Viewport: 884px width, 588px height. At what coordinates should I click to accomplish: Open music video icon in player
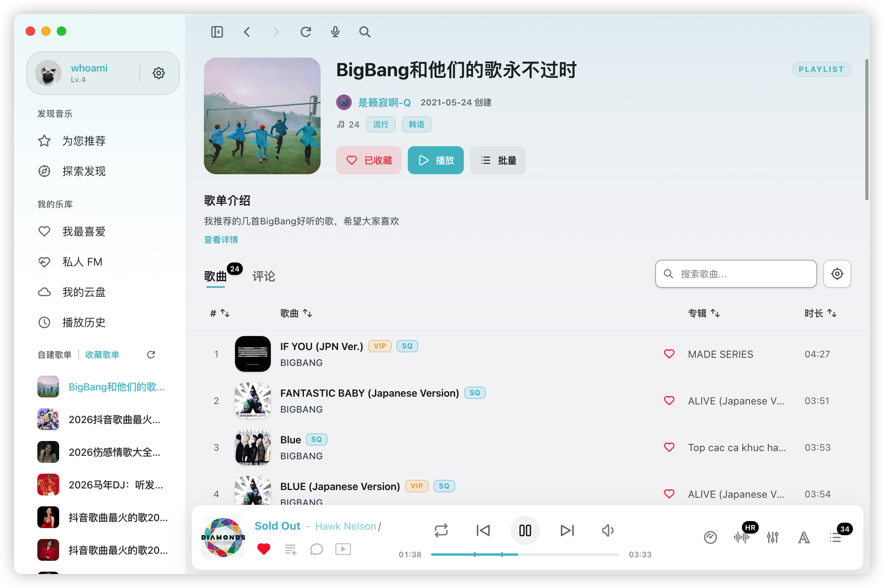click(343, 549)
